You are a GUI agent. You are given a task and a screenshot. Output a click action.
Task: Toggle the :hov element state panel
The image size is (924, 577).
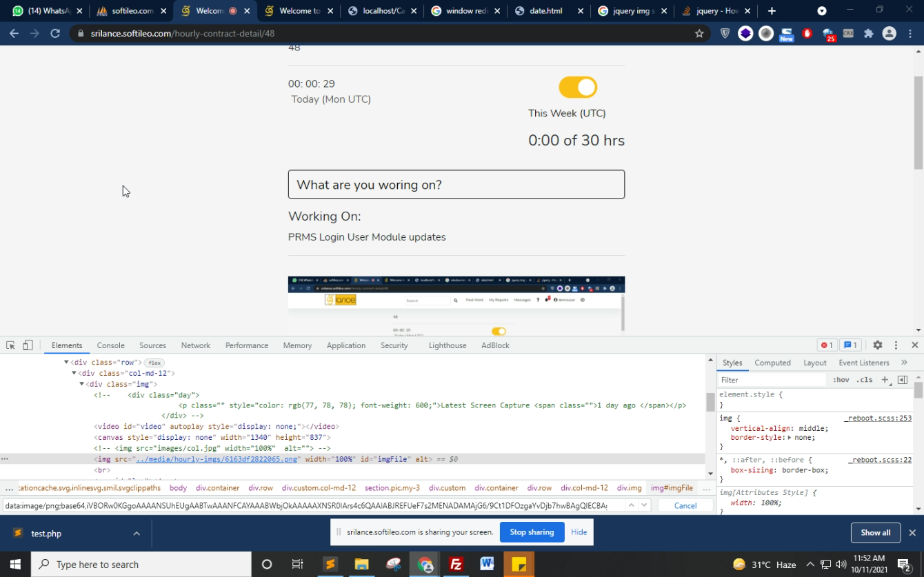[841, 380]
